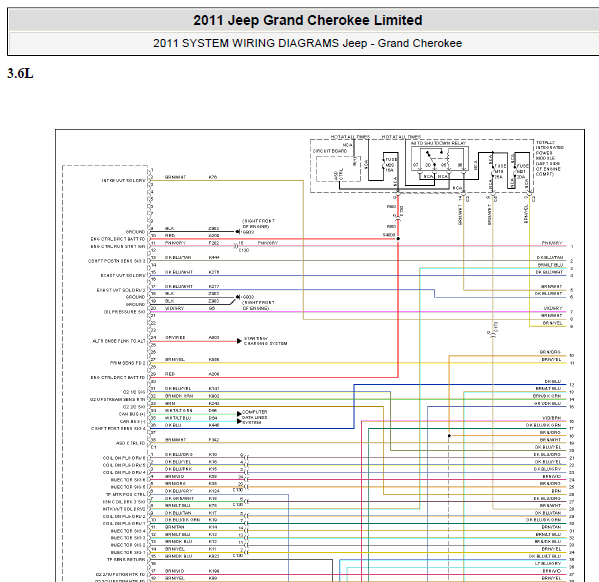The height and width of the screenshot is (582, 599).
Task: Click the G902 ground symbol on BLK Z903
Action: tap(238, 232)
